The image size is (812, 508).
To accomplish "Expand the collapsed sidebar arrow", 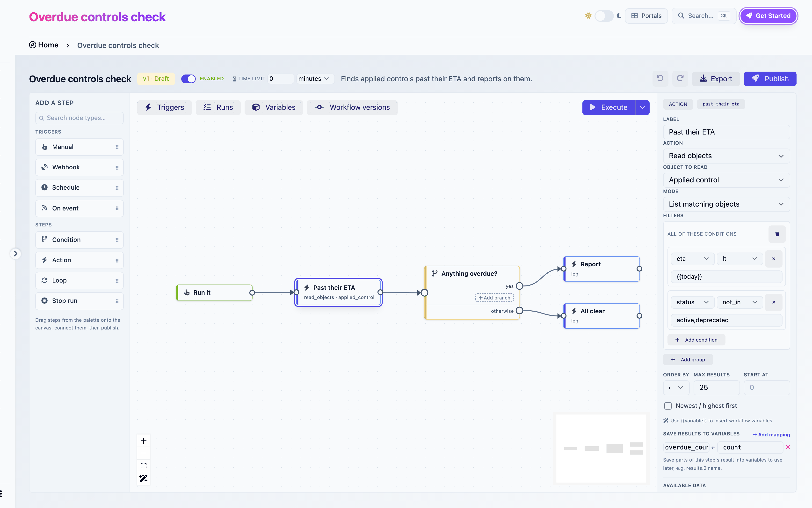I will pos(15,254).
